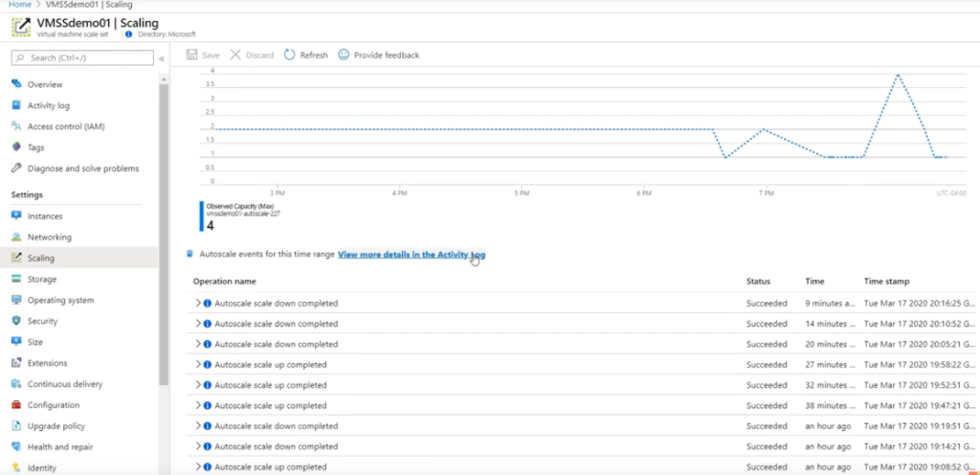The width and height of the screenshot is (980, 475).
Task: Click the Time column header
Action: pos(815,282)
